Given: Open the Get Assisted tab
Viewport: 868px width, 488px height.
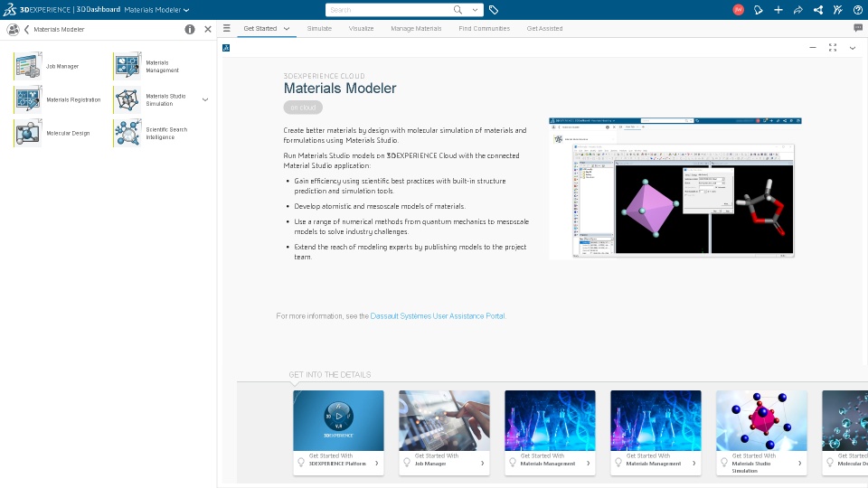Looking at the screenshot, I should coord(544,28).
